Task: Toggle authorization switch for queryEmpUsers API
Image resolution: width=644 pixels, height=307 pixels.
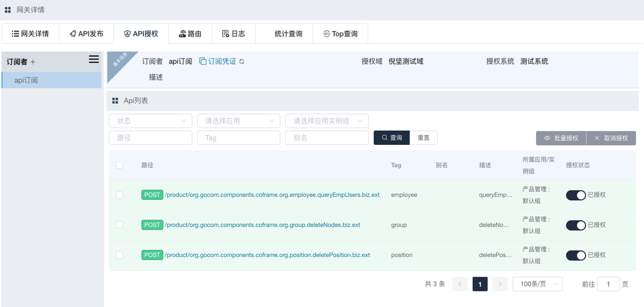Action: [x=575, y=195]
